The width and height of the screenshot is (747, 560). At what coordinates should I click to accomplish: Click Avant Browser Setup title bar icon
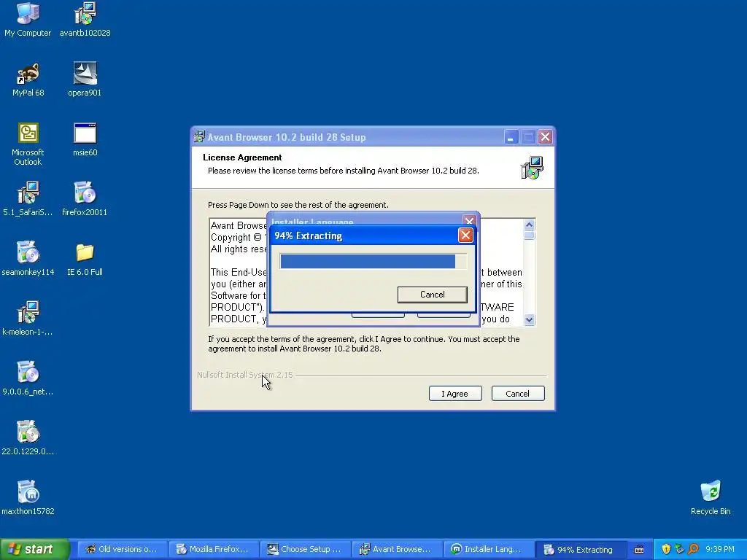point(199,137)
